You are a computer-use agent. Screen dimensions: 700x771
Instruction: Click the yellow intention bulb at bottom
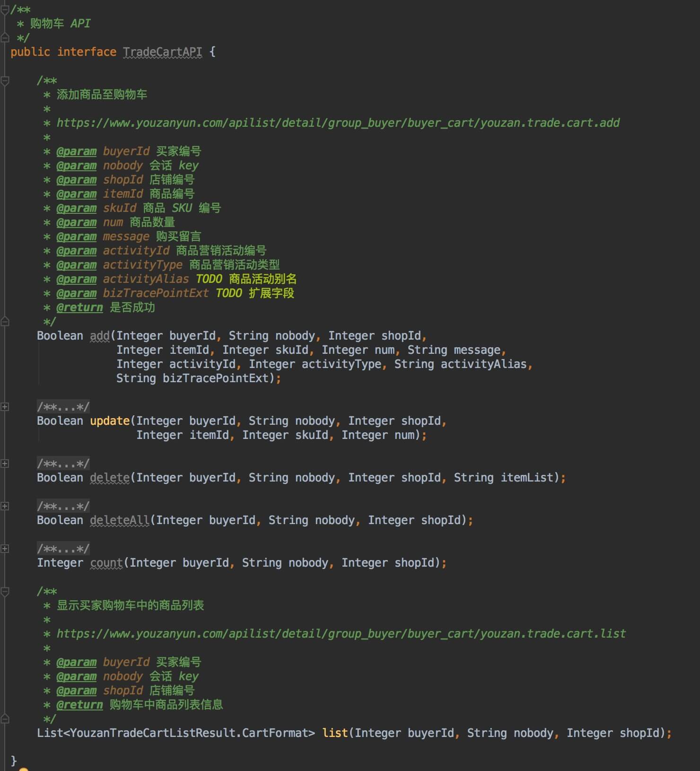[x=23, y=769]
